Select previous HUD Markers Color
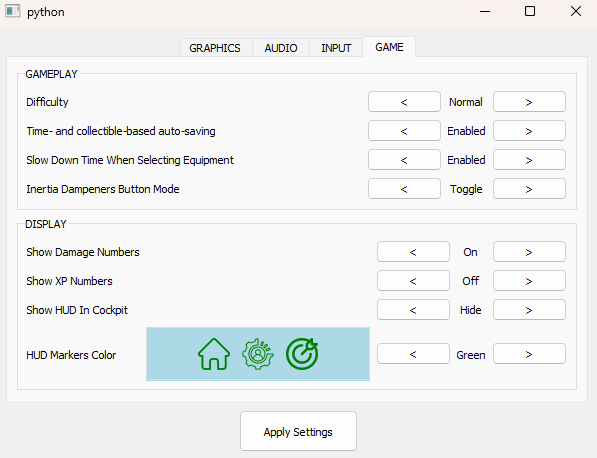This screenshot has width=597, height=458. coord(413,354)
